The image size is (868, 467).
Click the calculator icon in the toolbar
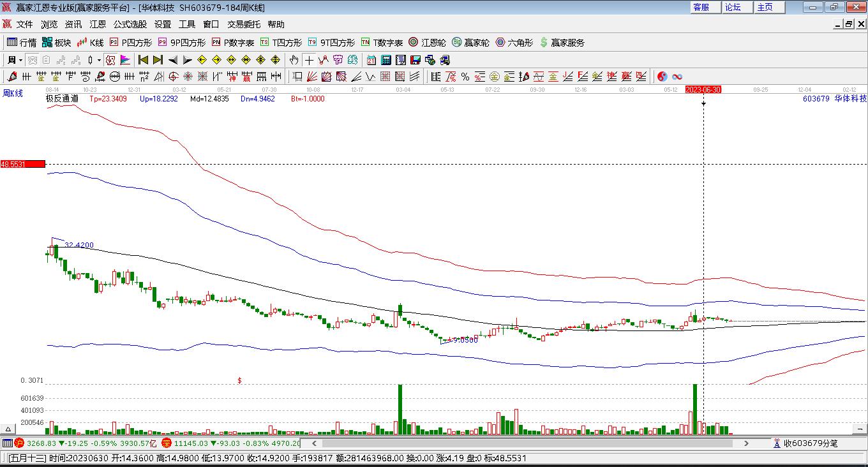point(386,60)
